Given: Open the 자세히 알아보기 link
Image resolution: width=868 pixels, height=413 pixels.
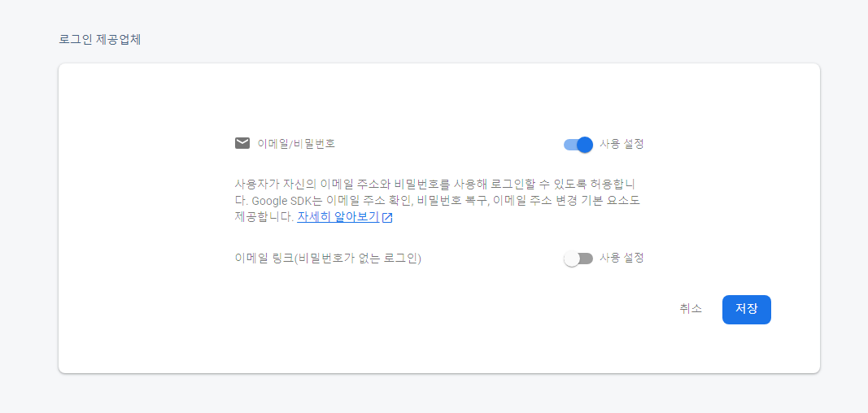Looking at the screenshot, I should (338, 217).
